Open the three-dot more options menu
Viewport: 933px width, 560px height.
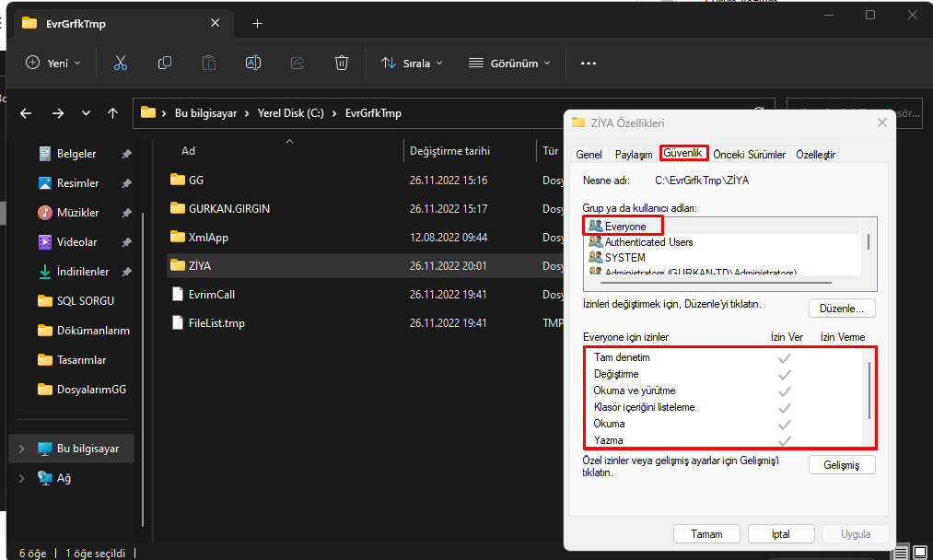tap(588, 63)
